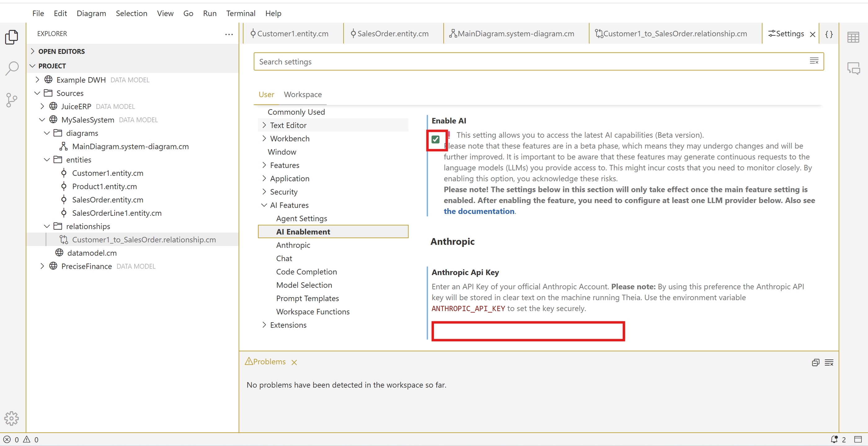This screenshot has height=446, width=868.
Task: Close the Problems panel tab
Action: coord(294,362)
